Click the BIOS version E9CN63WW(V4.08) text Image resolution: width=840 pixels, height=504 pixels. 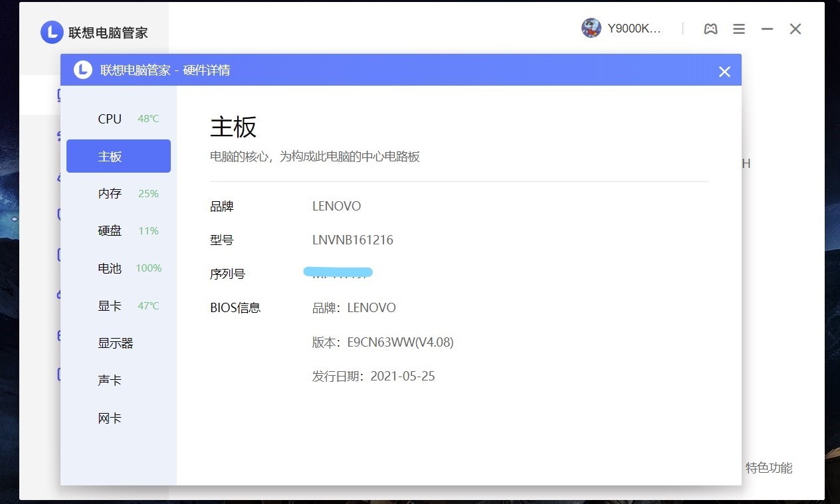tap(401, 343)
